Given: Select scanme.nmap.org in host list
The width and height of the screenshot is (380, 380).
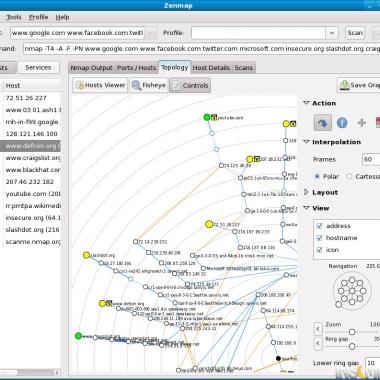Looking at the screenshot, I should pyautogui.click(x=31, y=242).
